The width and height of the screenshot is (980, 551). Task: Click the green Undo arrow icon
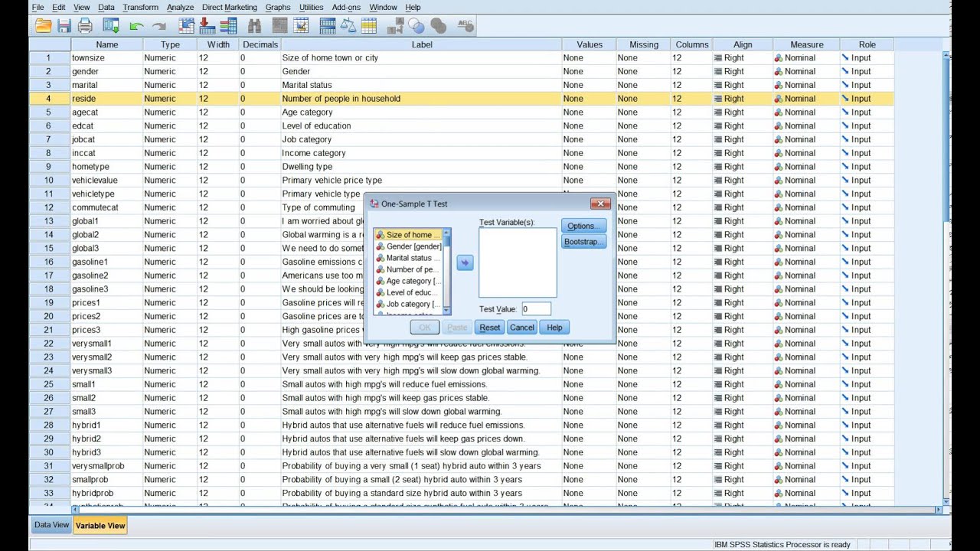click(x=136, y=26)
